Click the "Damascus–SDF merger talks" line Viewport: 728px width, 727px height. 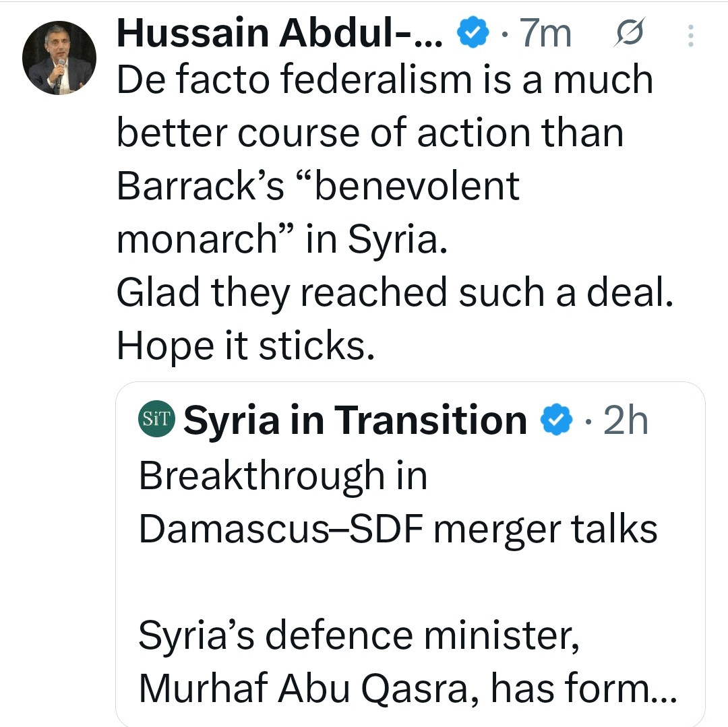tap(398, 529)
